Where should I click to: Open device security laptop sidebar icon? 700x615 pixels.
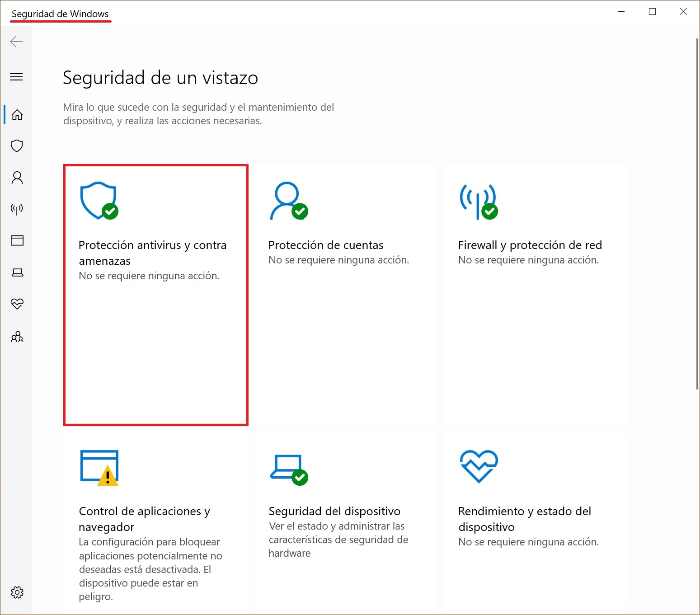pos(17,272)
